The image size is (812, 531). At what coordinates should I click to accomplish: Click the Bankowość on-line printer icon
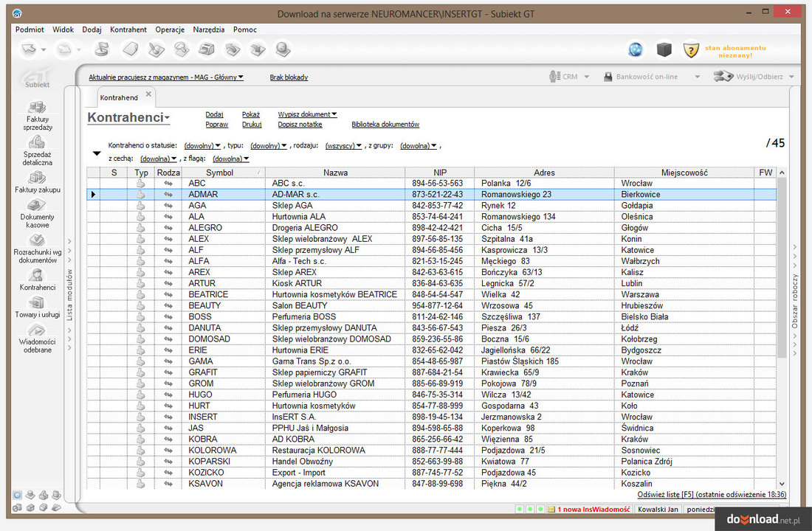[x=608, y=77]
